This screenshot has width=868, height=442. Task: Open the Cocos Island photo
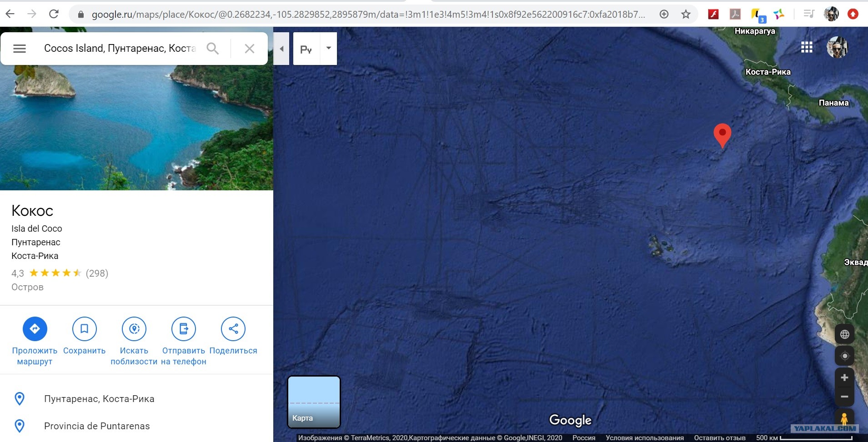pos(136,127)
